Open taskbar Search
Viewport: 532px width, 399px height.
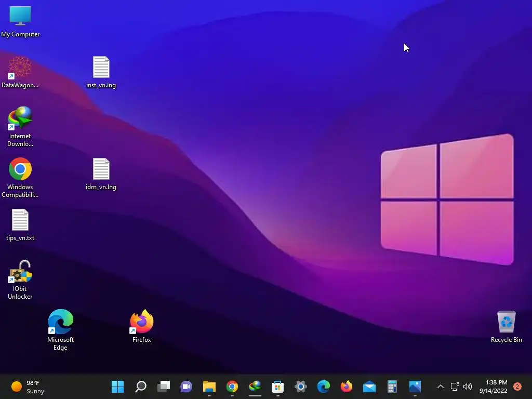pos(140,387)
